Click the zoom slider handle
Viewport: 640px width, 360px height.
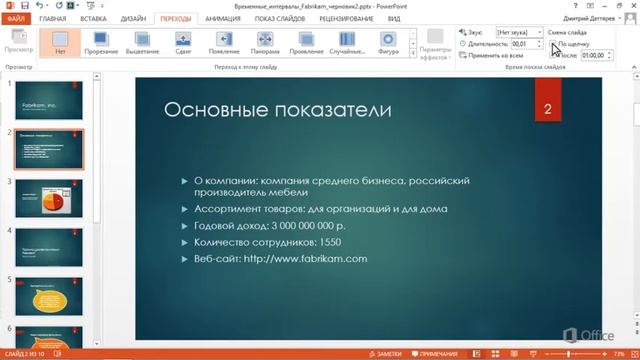click(x=568, y=354)
